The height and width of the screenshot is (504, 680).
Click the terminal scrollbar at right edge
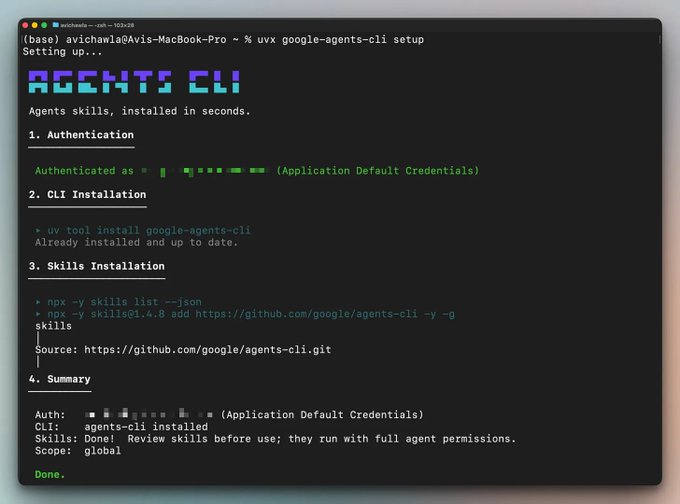tap(660, 39)
